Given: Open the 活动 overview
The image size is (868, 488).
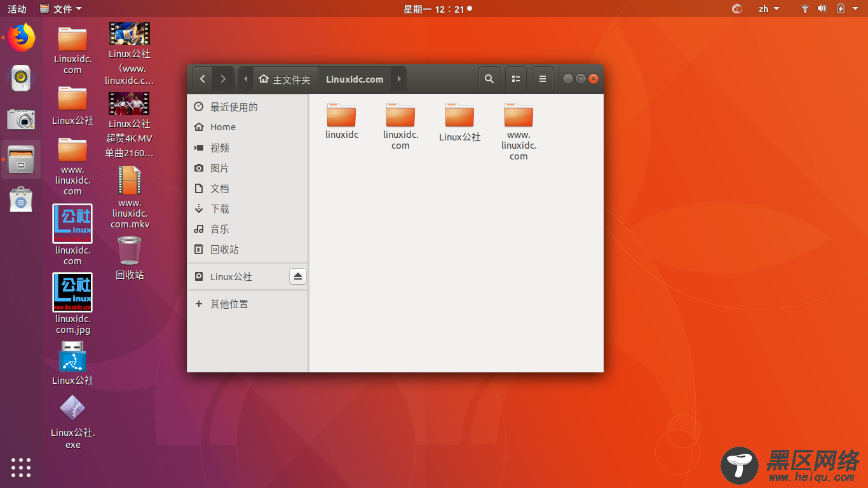Looking at the screenshot, I should [x=17, y=9].
